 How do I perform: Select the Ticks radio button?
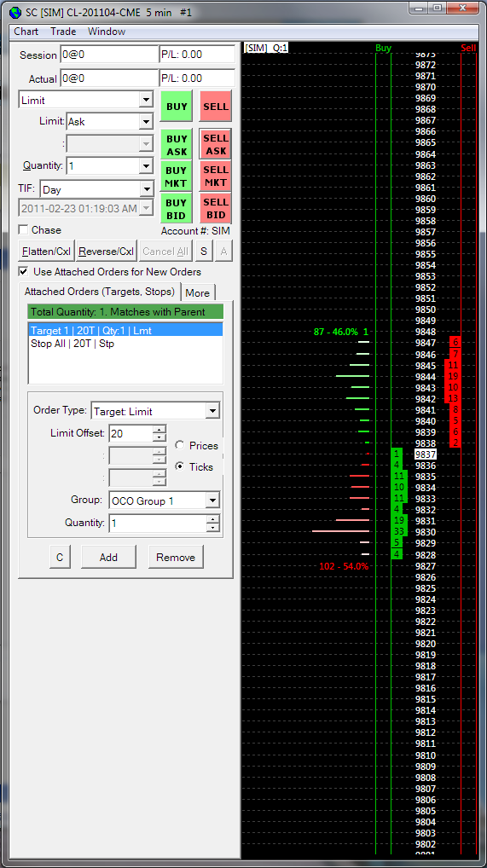tap(179, 466)
